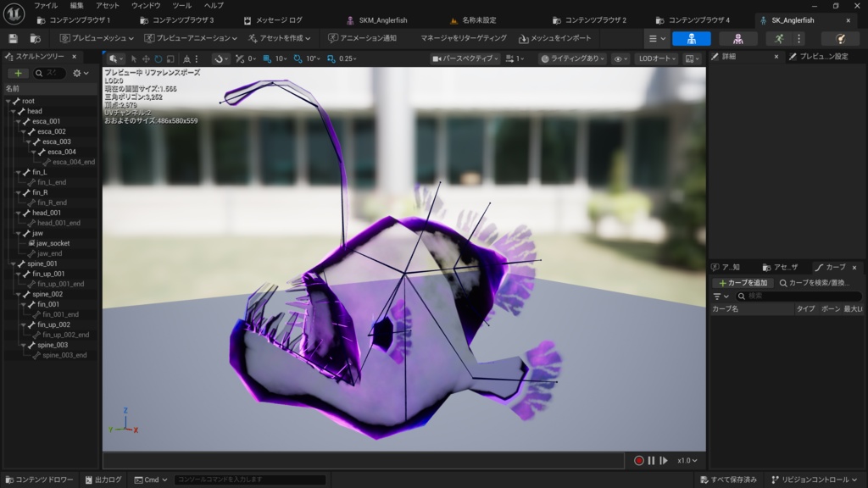Open the 編集 (Edit) menu
Screen dimensions: 868x488
tap(76, 6)
